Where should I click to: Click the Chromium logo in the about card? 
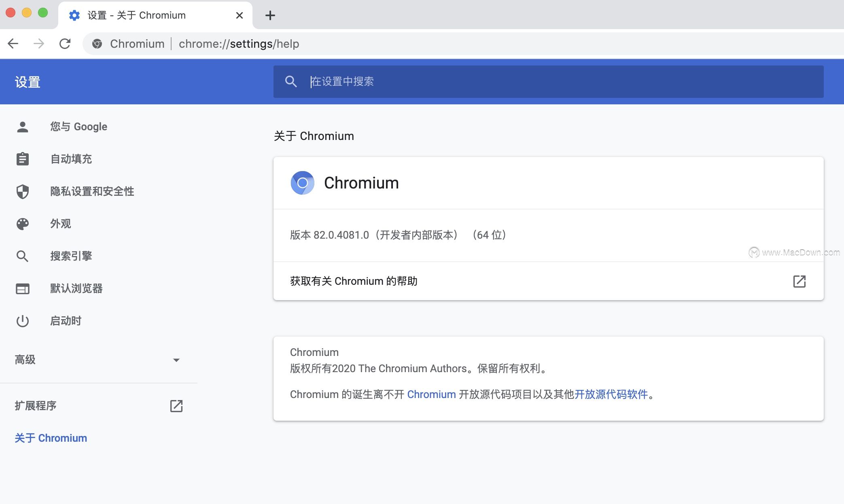coord(303,183)
